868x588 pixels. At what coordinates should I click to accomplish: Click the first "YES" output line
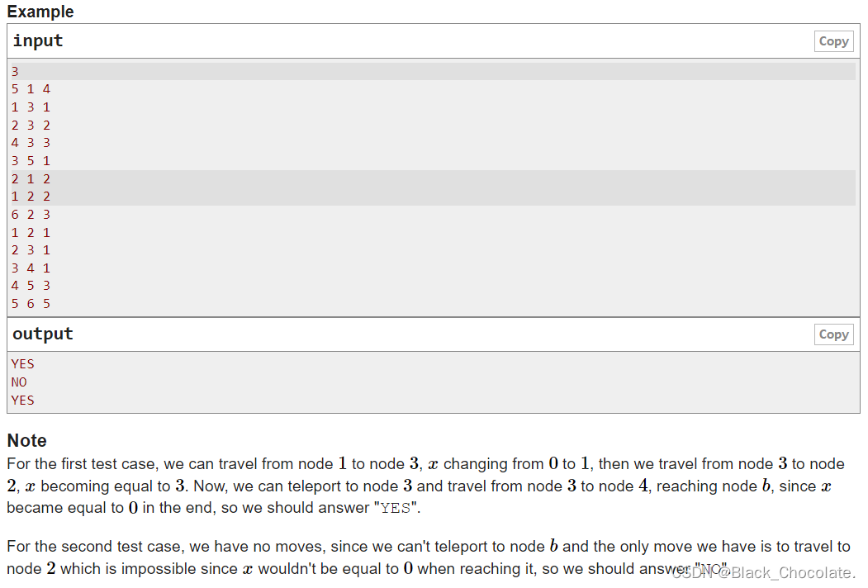point(23,364)
